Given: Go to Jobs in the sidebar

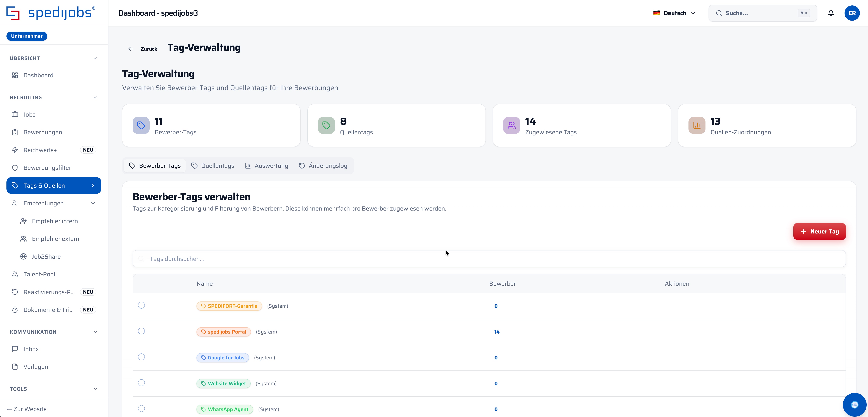Looking at the screenshot, I should (x=54, y=115).
